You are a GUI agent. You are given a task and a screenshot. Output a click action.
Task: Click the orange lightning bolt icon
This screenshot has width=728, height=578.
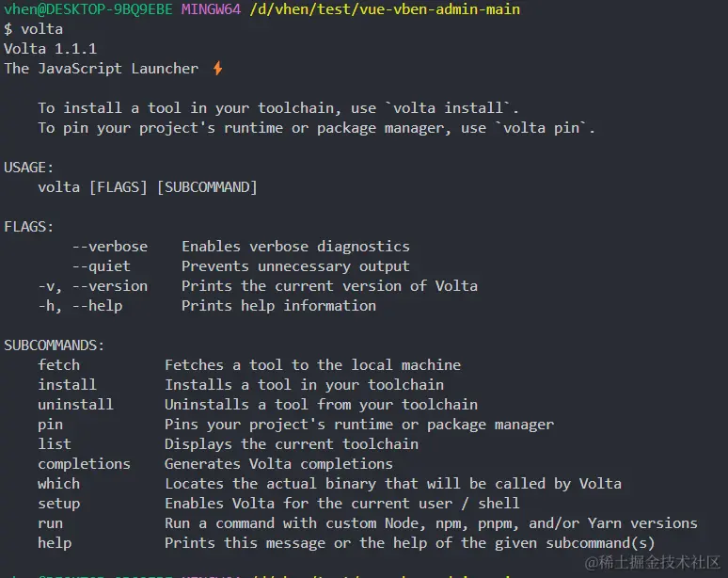(x=217, y=69)
